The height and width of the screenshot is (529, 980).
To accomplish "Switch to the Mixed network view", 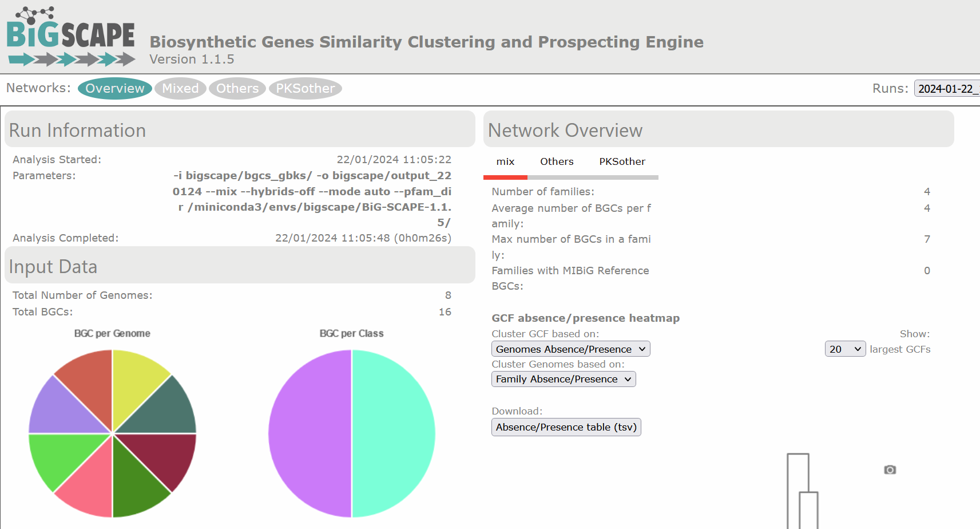I will (180, 88).
